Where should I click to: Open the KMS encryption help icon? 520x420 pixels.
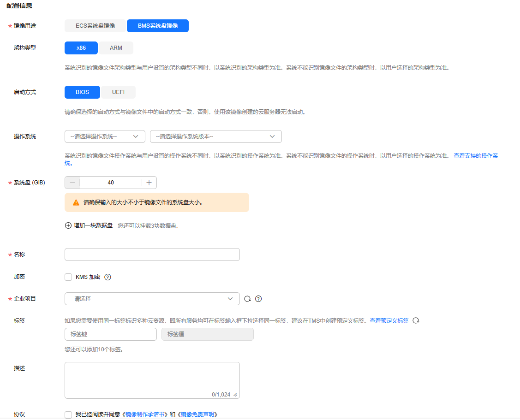(x=108, y=277)
